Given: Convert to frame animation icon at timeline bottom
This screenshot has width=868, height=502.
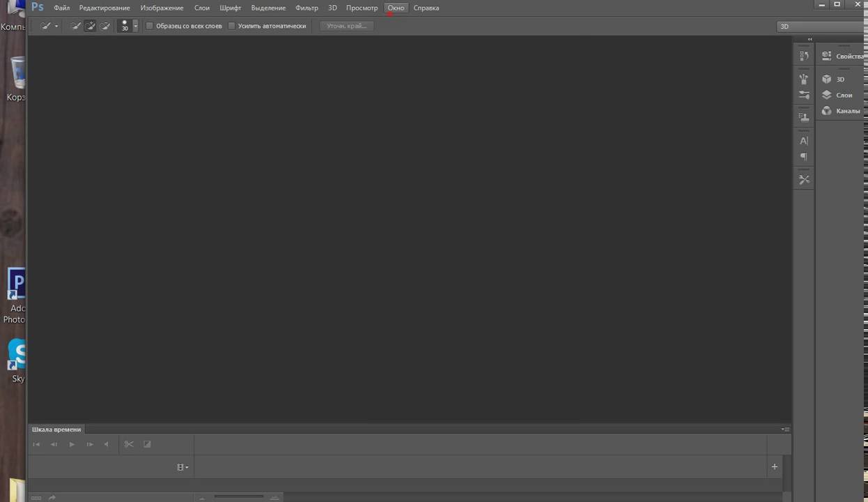Looking at the screenshot, I should (36, 498).
